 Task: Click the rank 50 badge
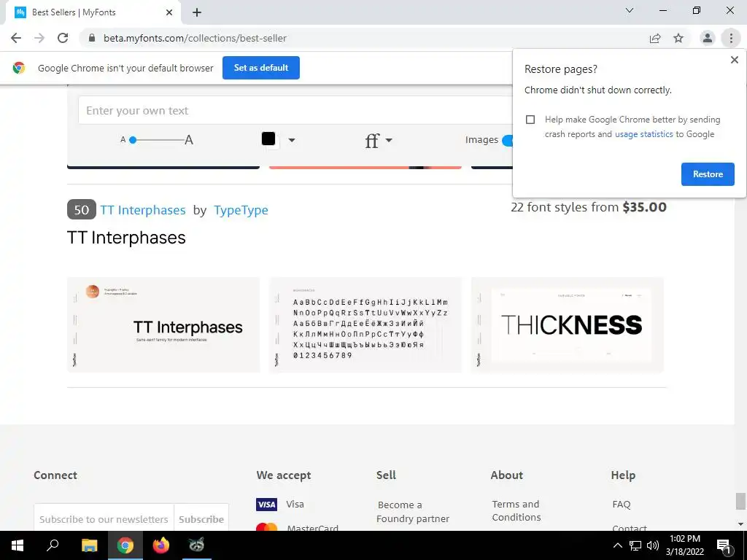(x=82, y=209)
